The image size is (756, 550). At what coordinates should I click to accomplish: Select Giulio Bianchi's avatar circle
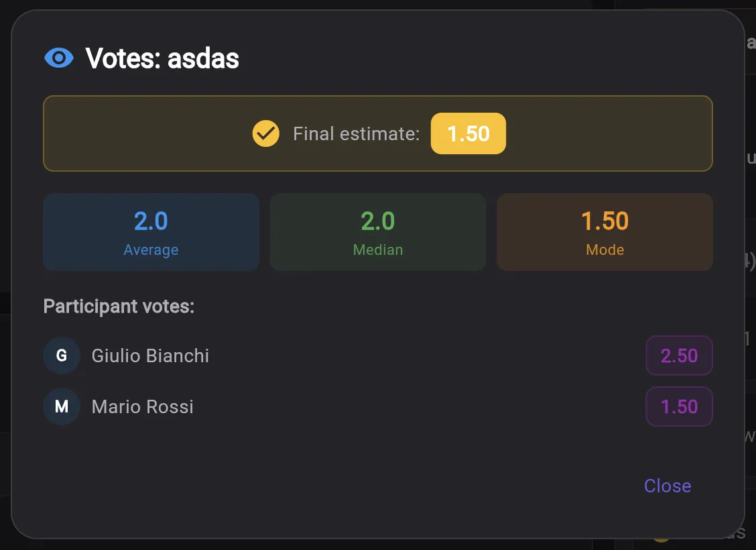(61, 355)
